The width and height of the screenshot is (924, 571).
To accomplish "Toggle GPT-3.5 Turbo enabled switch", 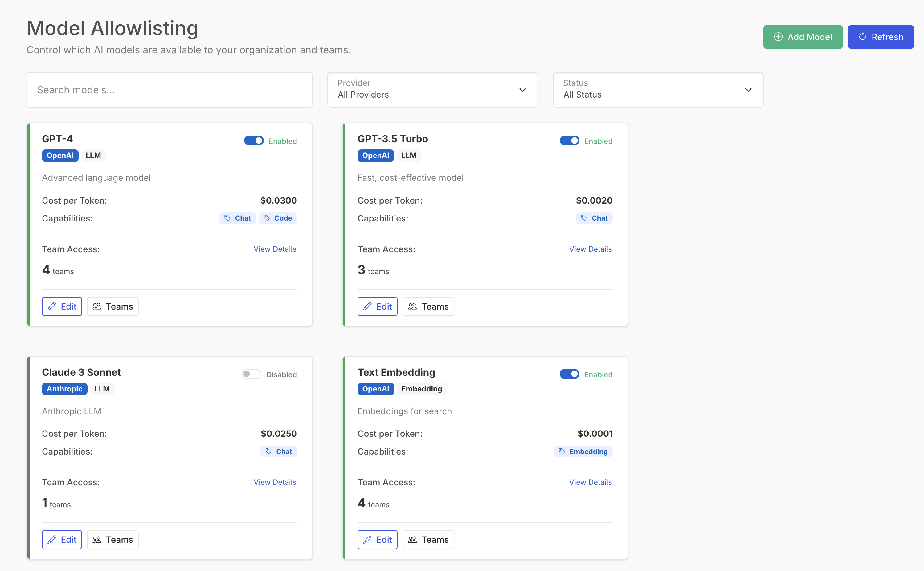I will point(569,141).
